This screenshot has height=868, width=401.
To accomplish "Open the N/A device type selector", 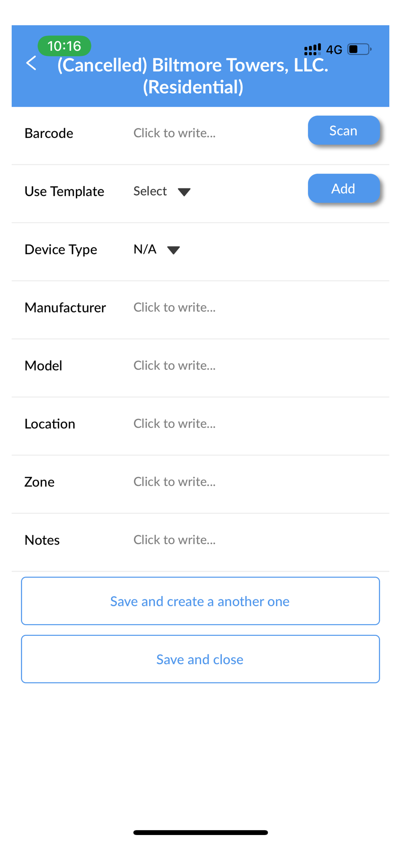I will 157,250.
